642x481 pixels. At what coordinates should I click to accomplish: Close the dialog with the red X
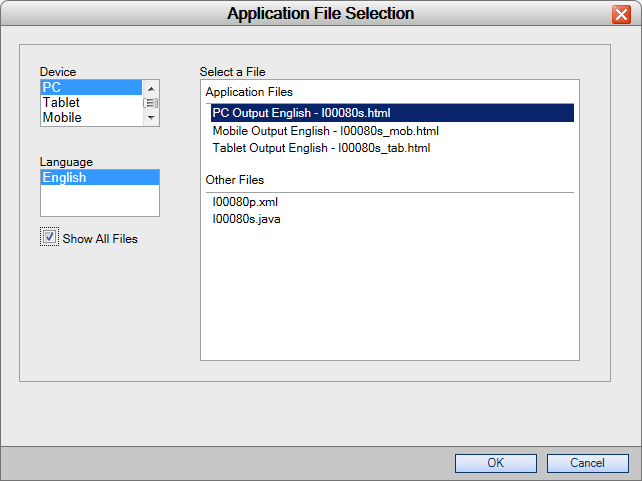tap(621, 15)
